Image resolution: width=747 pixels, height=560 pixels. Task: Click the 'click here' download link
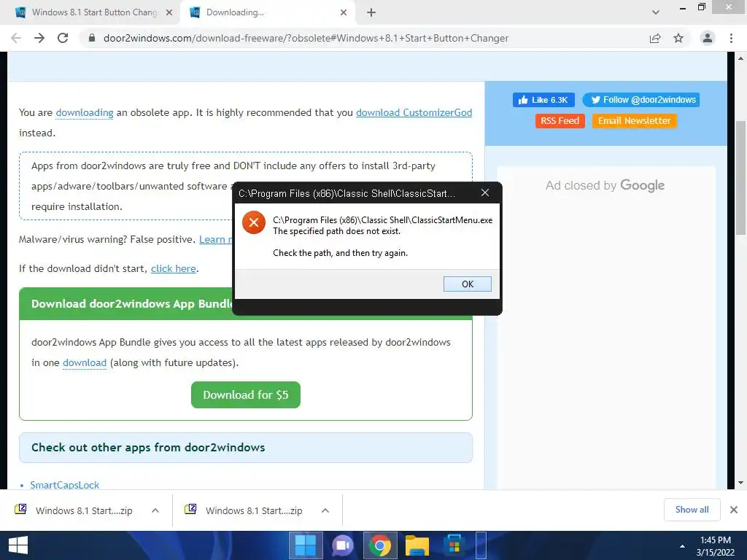click(174, 268)
